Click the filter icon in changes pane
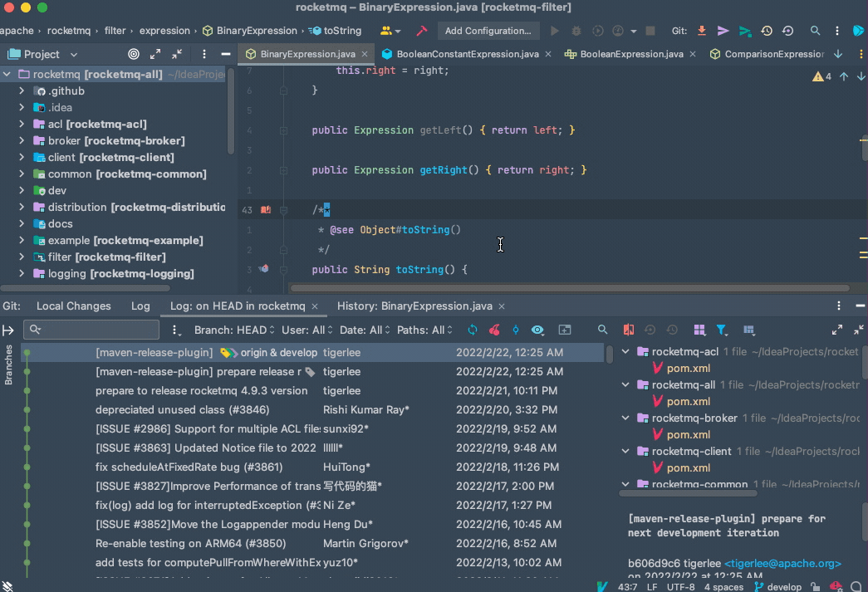The width and height of the screenshot is (868, 592). [x=722, y=330]
